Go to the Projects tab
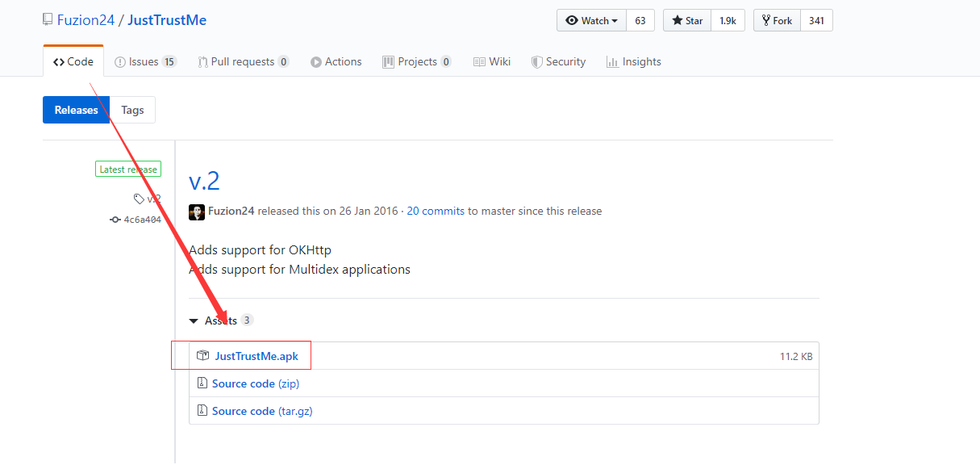Image resolution: width=980 pixels, height=465 pixels. tap(417, 61)
